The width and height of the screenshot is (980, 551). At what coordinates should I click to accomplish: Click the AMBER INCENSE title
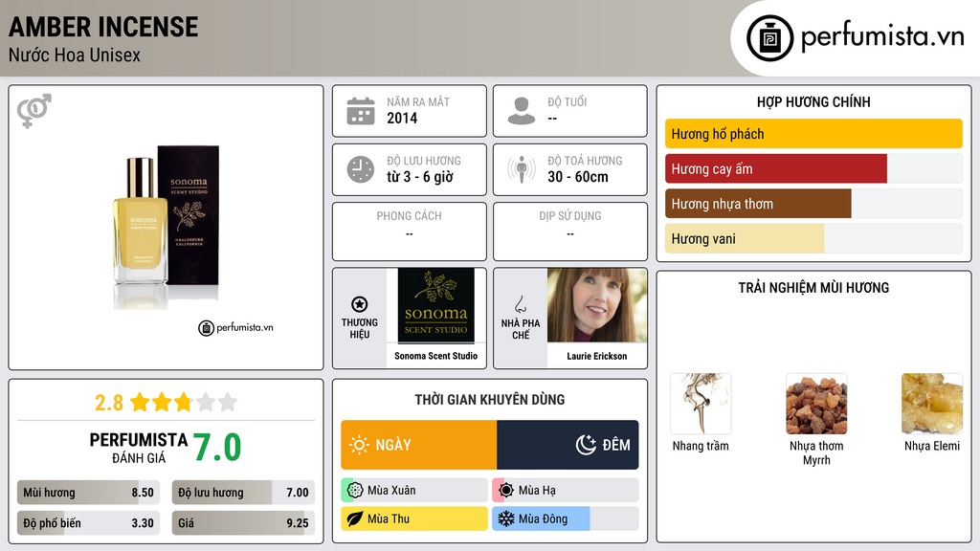103,27
